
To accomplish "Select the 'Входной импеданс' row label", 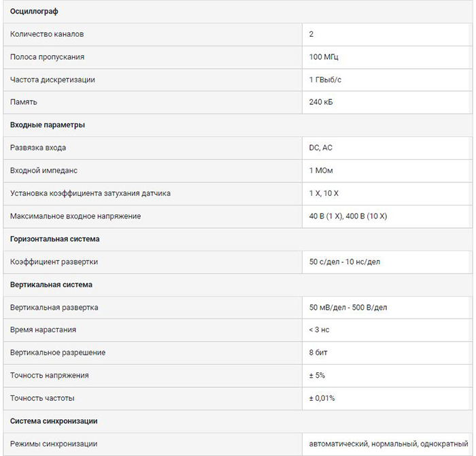I will pyautogui.click(x=48, y=171).
